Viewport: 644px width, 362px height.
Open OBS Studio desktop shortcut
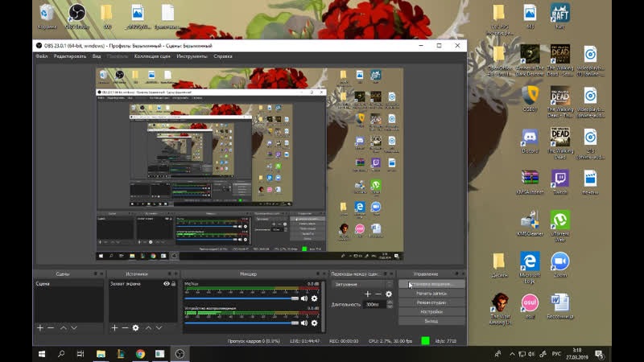[76, 16]
